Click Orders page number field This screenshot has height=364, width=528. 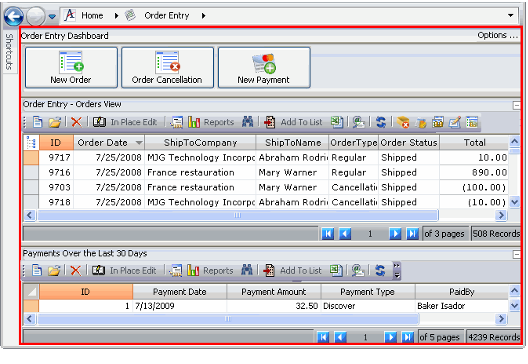(x=370, y=234)
